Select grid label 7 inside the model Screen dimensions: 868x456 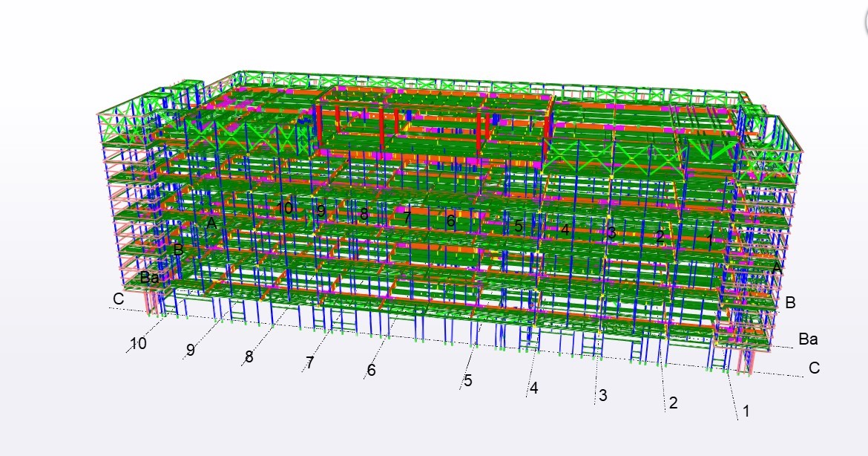tap(407, 218)
